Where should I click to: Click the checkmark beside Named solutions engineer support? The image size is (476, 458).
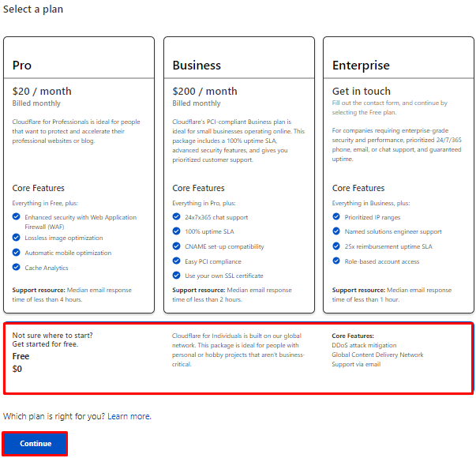tap(336, 231)
